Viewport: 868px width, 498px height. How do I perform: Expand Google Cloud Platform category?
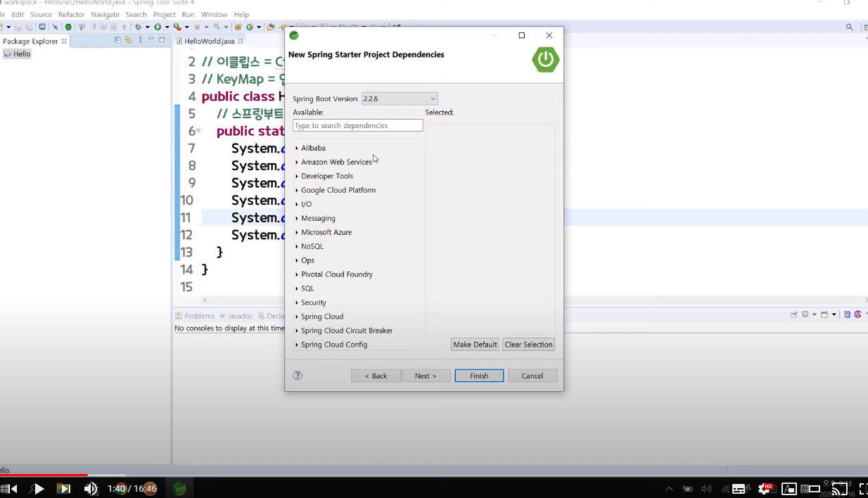click(x=297, y=191)
